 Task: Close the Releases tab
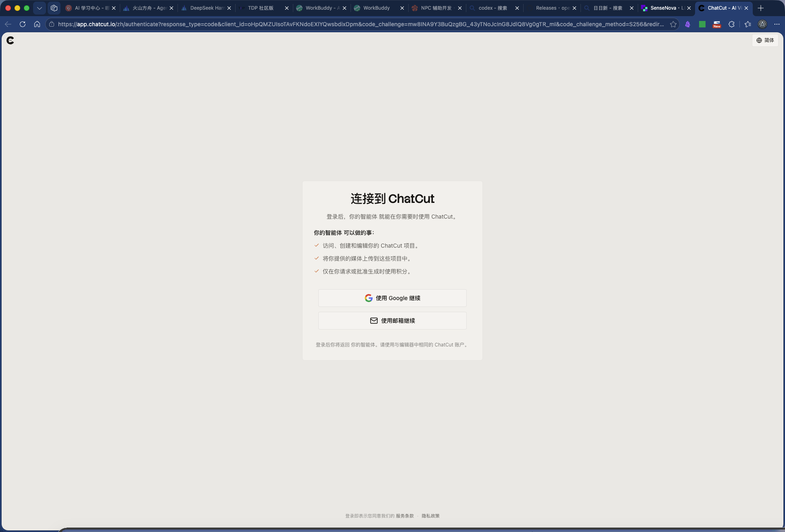click(x=574, y=8)
